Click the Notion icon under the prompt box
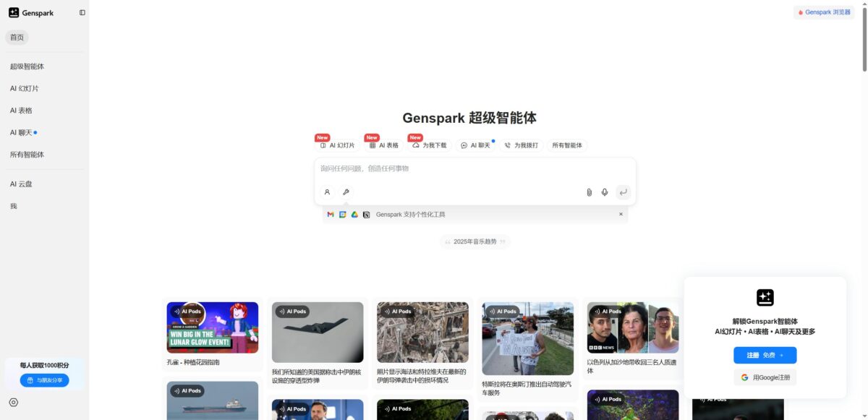The image size is (868, 420). click(x=367, y=215)
